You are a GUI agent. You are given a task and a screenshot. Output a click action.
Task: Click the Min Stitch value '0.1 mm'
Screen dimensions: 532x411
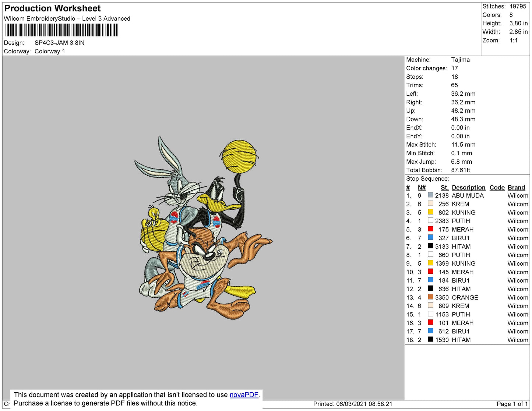click(x=462, y=153)
